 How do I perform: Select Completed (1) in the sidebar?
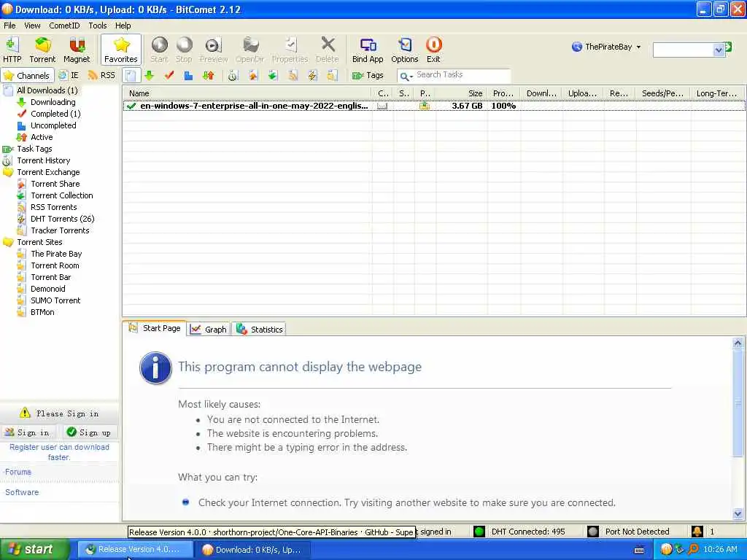[x=55, y=113]
